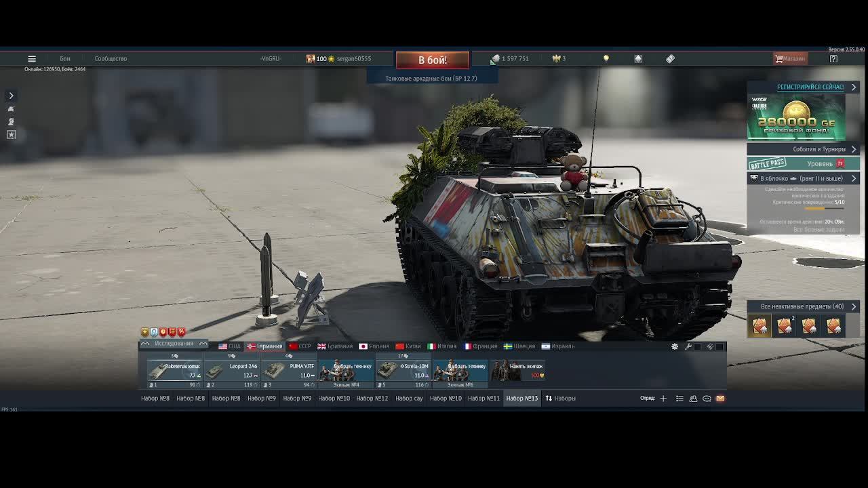Viewport: 868px width, 488px height.
Task: Open События и Турниры
Action: click(819, 149)
